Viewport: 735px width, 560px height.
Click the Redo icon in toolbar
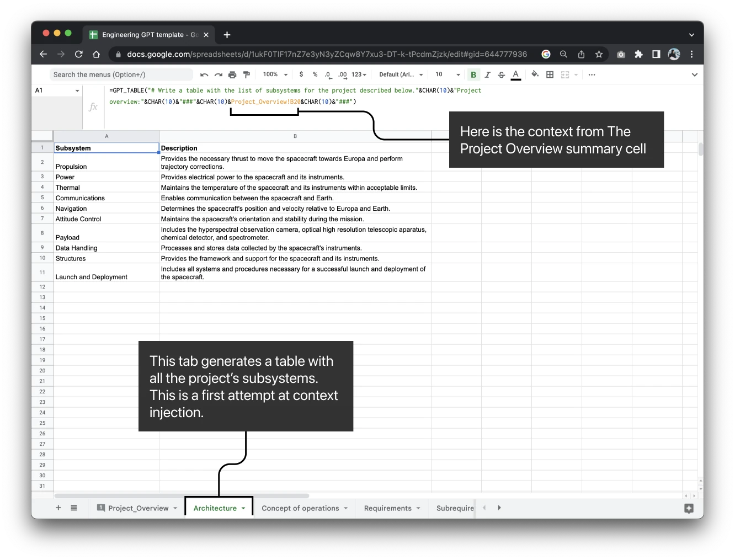[219, 75]
